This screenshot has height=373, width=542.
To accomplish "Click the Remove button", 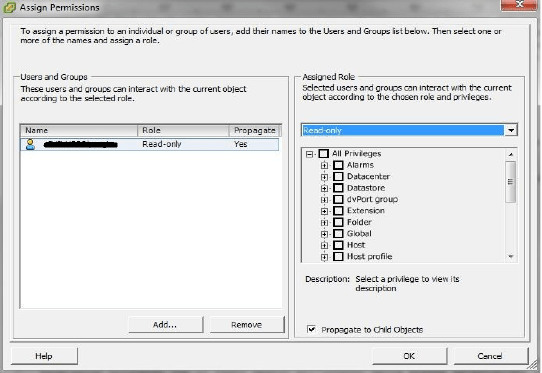I will pyautogui.click(x=247, y=325).
